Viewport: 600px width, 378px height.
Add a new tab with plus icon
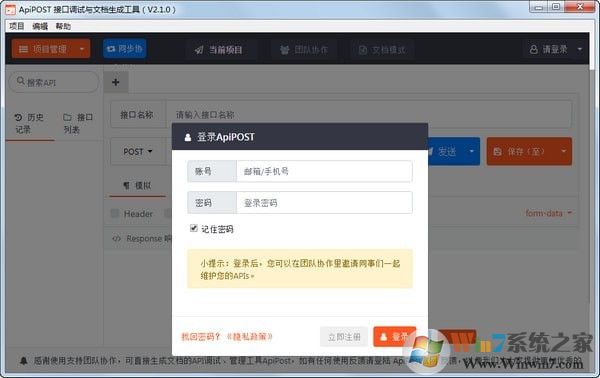click(116, 82)
